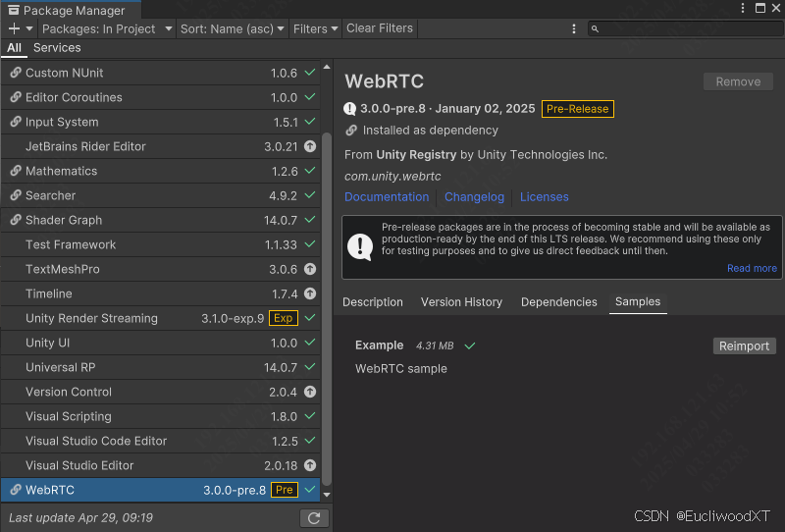Click the dependency link icon beside Input System
This screenshot has width=785, height=532.
[x=16, y=122]
